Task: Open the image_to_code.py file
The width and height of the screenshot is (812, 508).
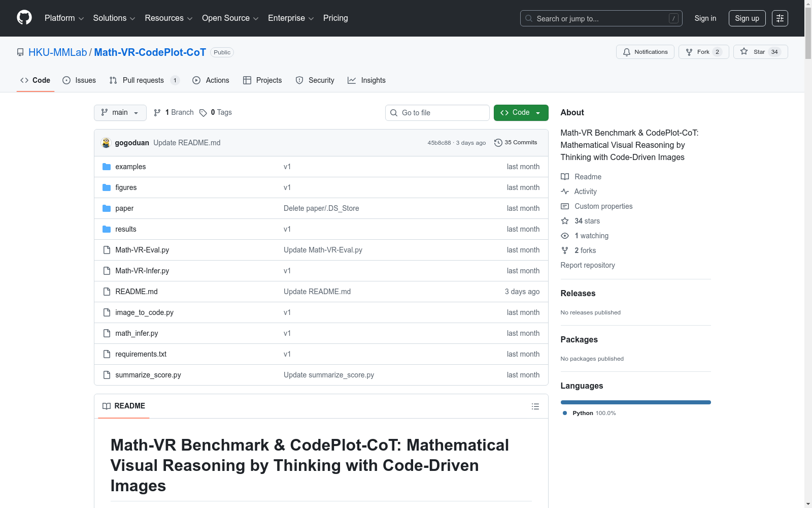Action: pos(145,312)
